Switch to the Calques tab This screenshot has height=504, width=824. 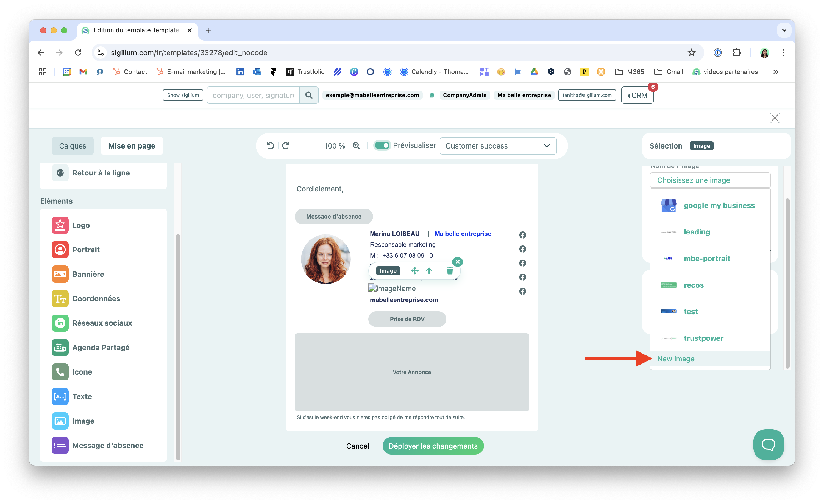tap(73, 146)
